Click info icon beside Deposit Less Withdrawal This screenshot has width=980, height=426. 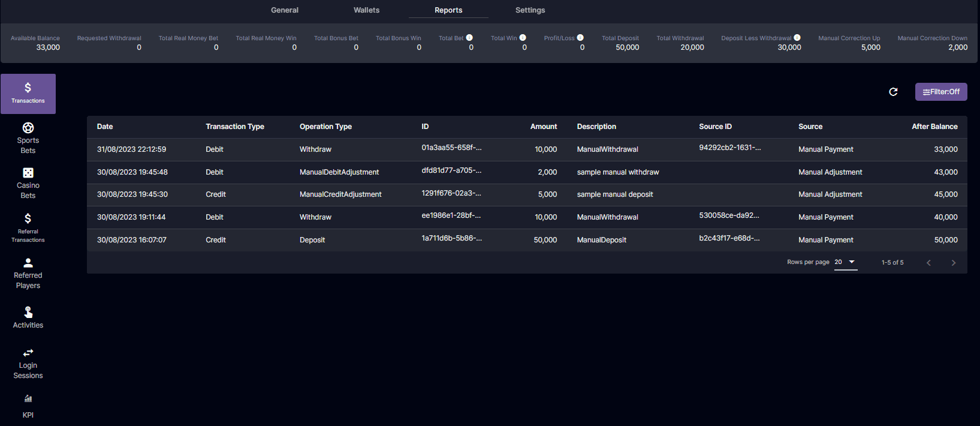tap(797, 37)
